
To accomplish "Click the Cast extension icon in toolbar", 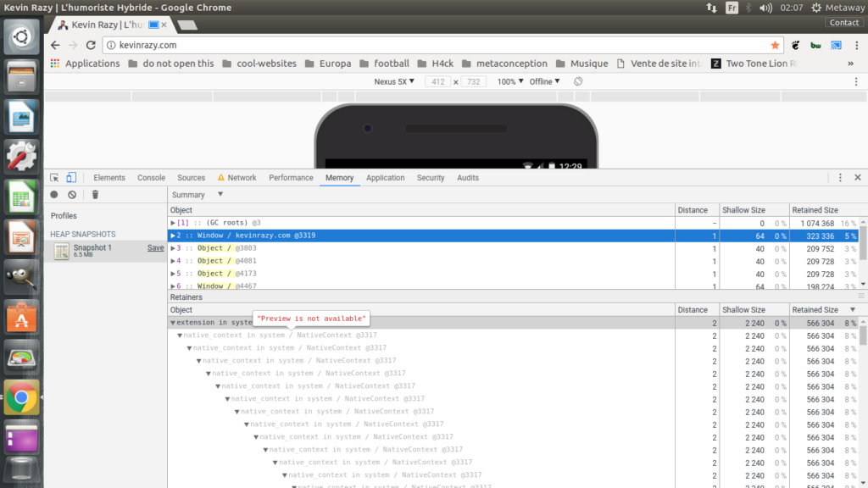I will 836,46.
